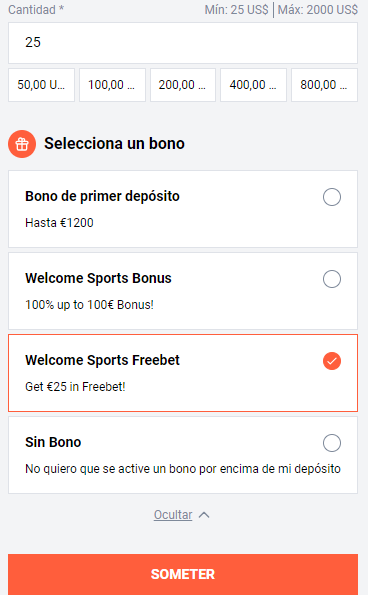
Task: Select the Bono de primer depósito radio button
Action: coord(332,197)
